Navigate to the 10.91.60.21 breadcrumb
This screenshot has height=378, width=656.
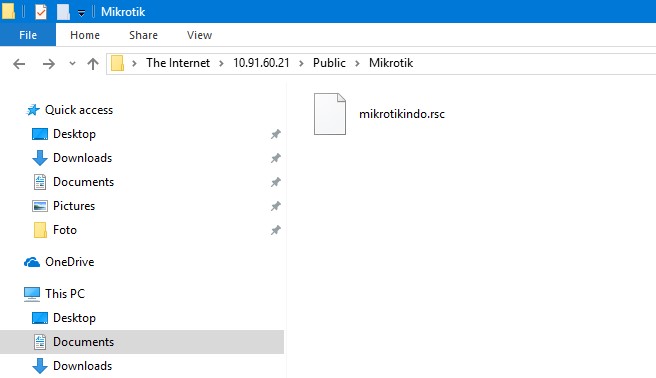tap(261, 63)
